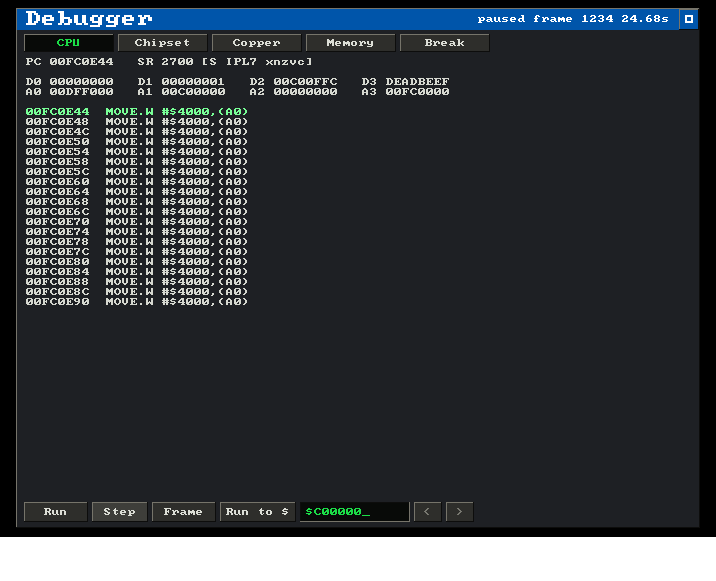Select disassembly line 00FC0E7C
716x581 pixels.
(137, 252)
